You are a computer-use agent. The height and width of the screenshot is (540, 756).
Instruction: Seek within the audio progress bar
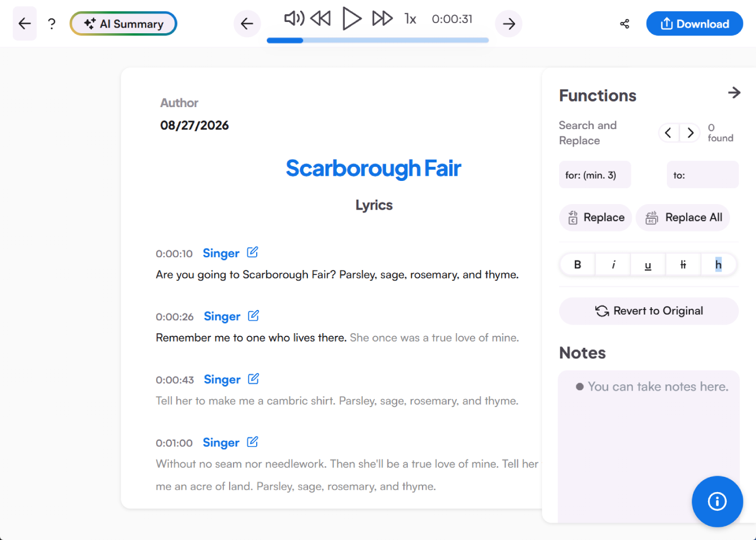377,41
